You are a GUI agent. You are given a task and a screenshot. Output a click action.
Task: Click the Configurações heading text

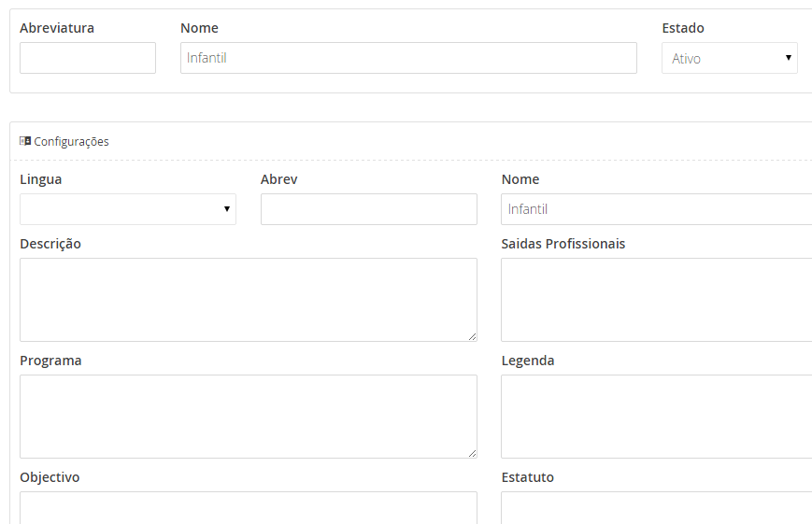[71, 142]
